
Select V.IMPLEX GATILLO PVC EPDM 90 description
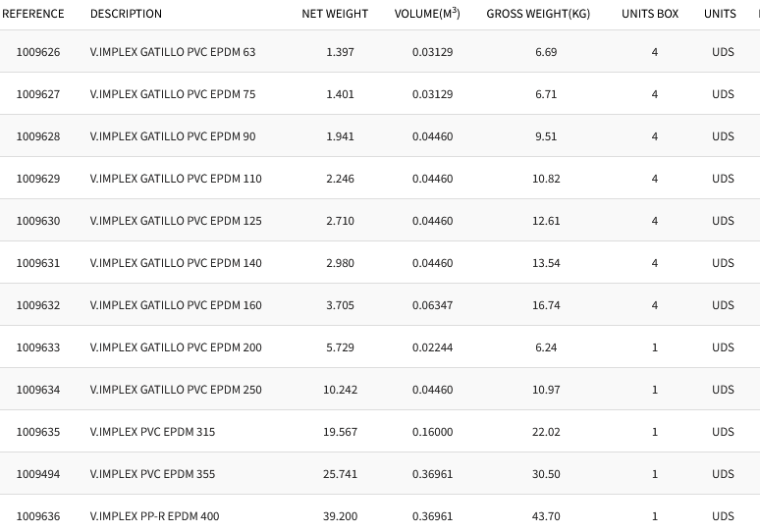tap(173, 136)
